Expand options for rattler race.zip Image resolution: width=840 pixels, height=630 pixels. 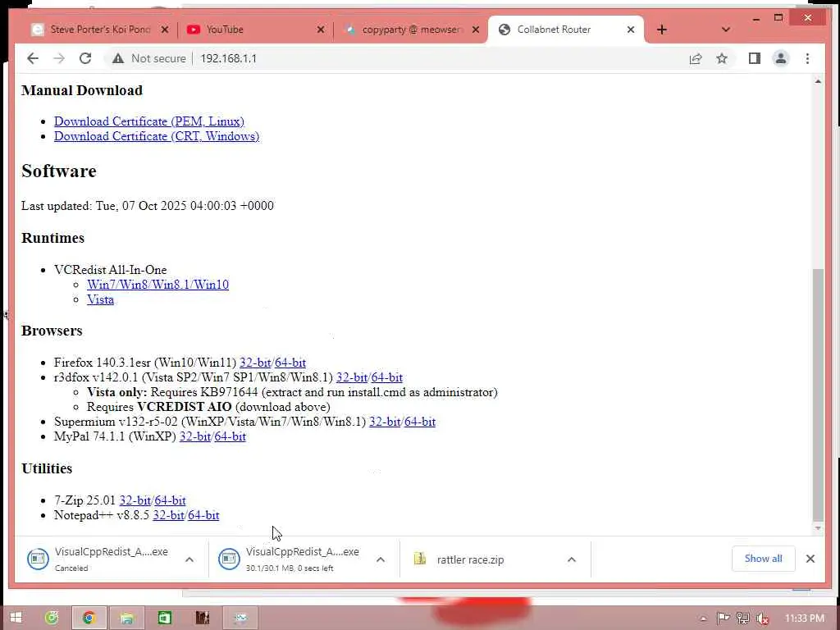point(572,559)
